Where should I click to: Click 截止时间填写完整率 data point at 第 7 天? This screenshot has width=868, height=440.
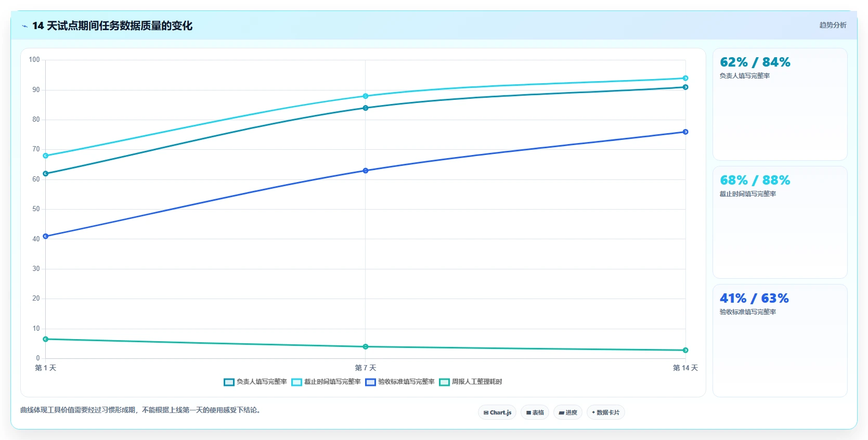pos(366,96)
